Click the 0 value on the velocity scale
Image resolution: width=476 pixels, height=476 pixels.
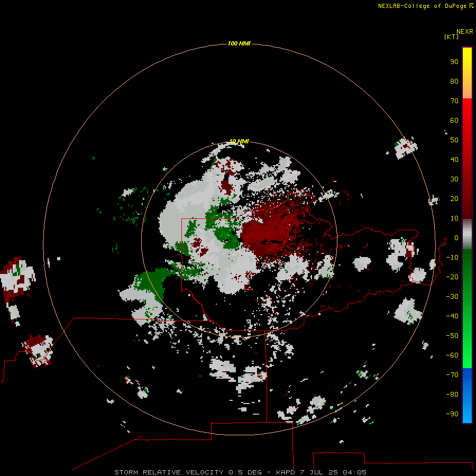coord(456,237)
